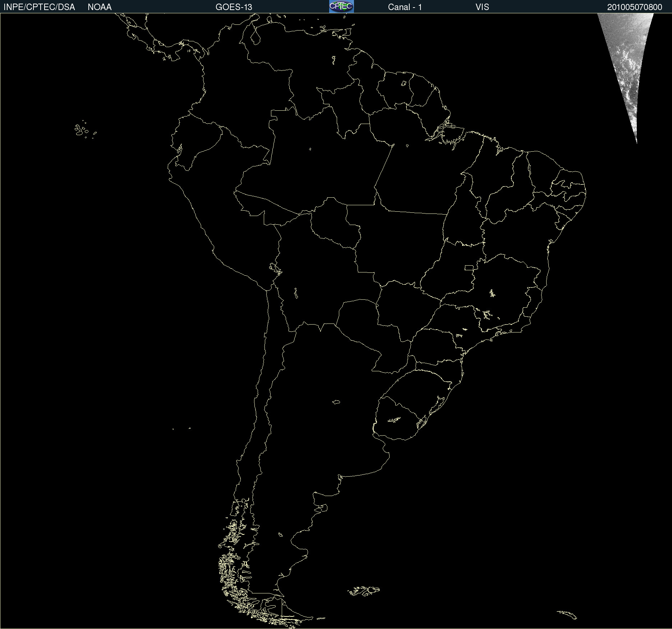The height and width of the screenshot is (629, 672).
Task: Click the 201005070800 timestamp
Action: (x=635, y=7)
